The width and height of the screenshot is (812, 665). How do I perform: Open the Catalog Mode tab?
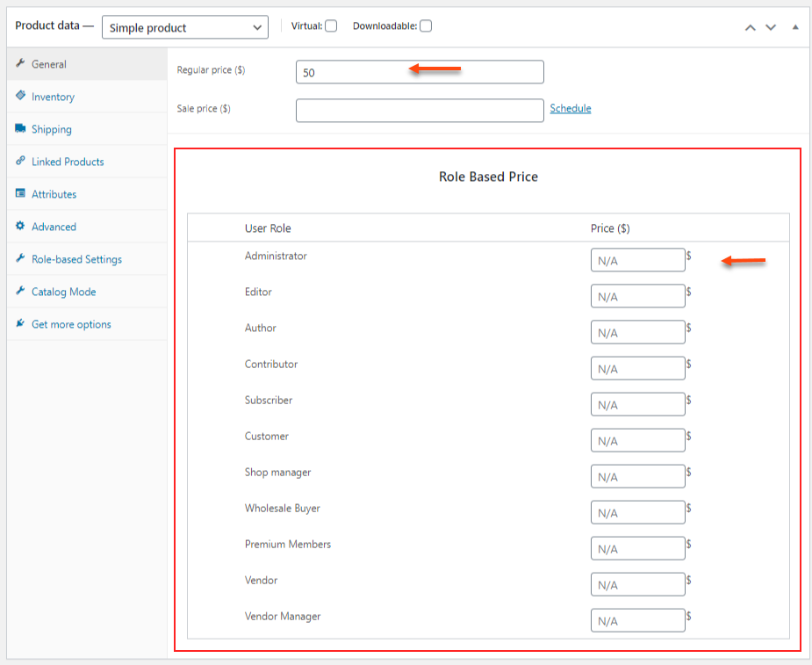[x=87, y=292]
